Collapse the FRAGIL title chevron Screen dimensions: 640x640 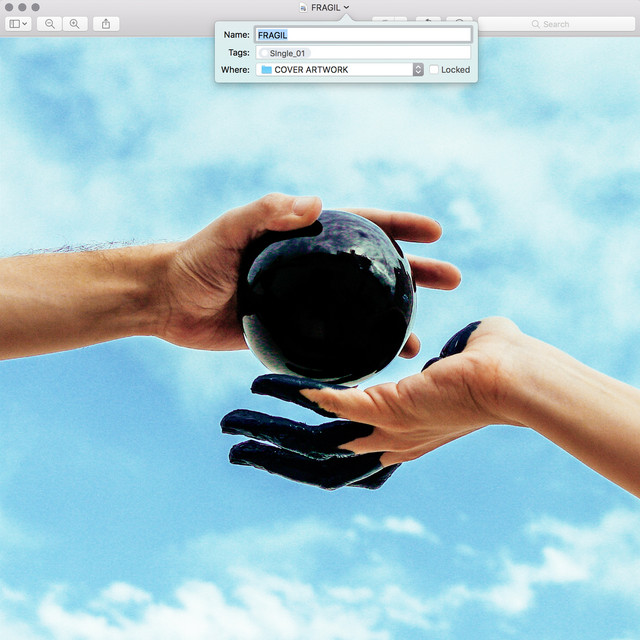click(346, 7)
